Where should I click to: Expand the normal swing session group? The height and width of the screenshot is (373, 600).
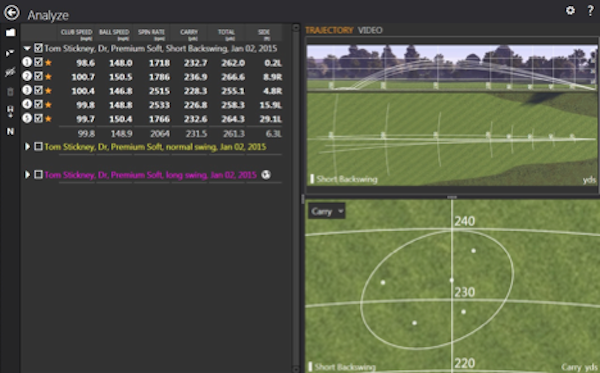(x=27, y=147)
